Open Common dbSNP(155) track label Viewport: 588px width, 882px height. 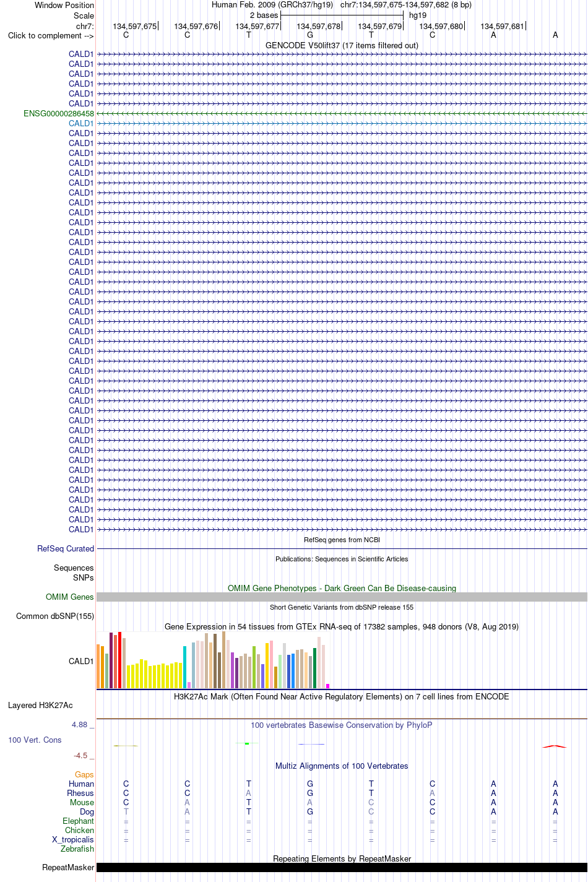[x=55, y=616]
